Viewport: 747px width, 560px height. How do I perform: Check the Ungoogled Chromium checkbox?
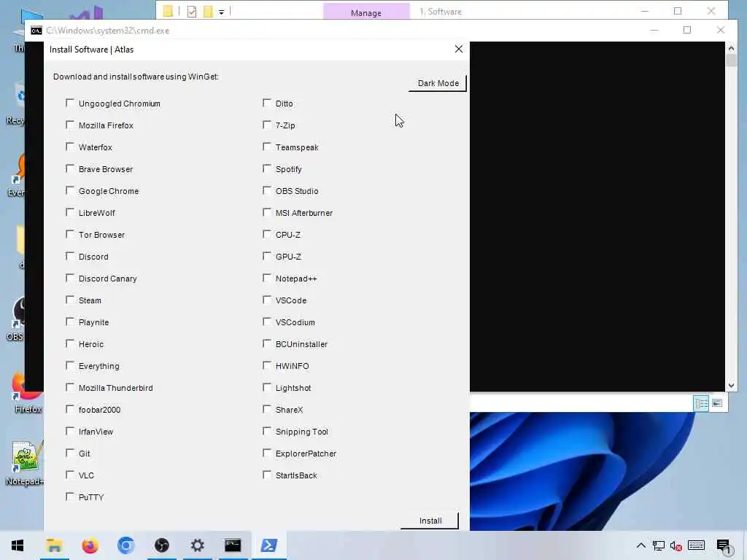coord(70,103)
